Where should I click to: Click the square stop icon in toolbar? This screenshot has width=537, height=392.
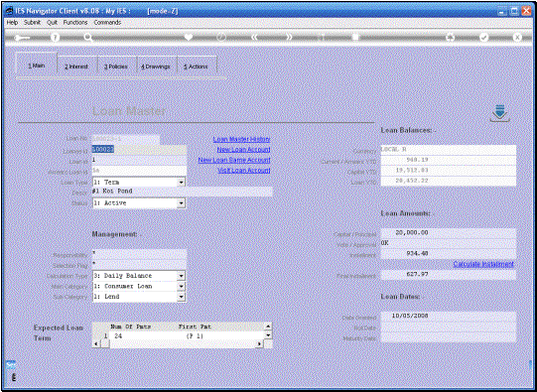(x=355, y=38)
